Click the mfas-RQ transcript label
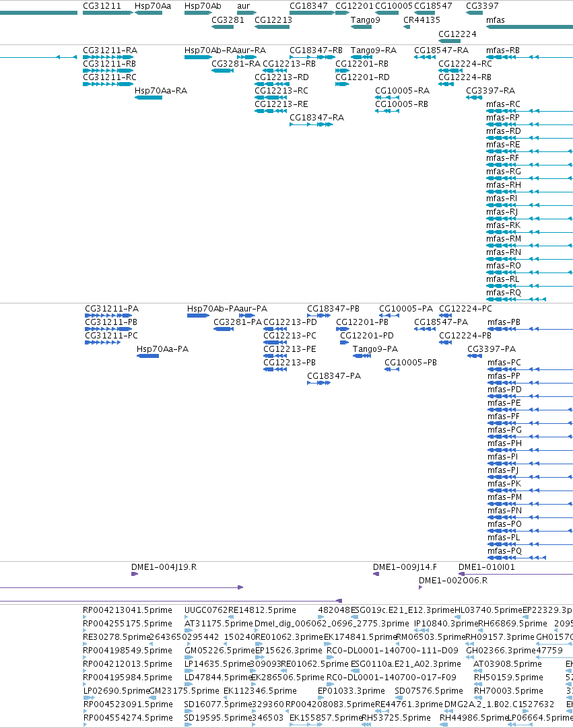The height and width of the screenshot is (728, 573). point(504,293)
